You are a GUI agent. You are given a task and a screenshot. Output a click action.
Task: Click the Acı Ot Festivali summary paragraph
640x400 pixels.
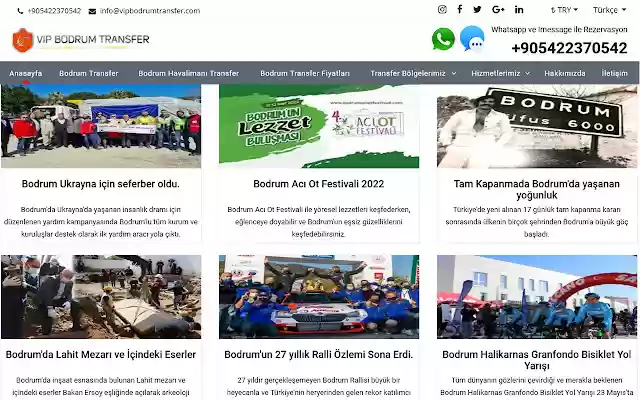pos(319,222)
